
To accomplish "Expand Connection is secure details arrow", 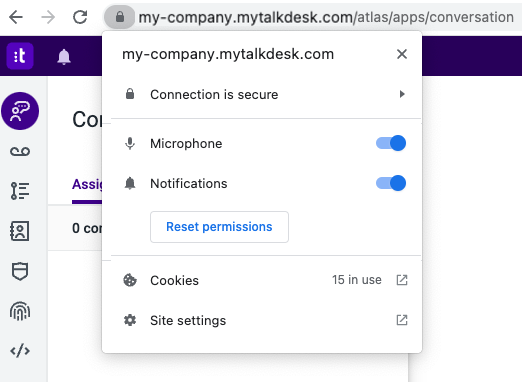I will 402,94.
